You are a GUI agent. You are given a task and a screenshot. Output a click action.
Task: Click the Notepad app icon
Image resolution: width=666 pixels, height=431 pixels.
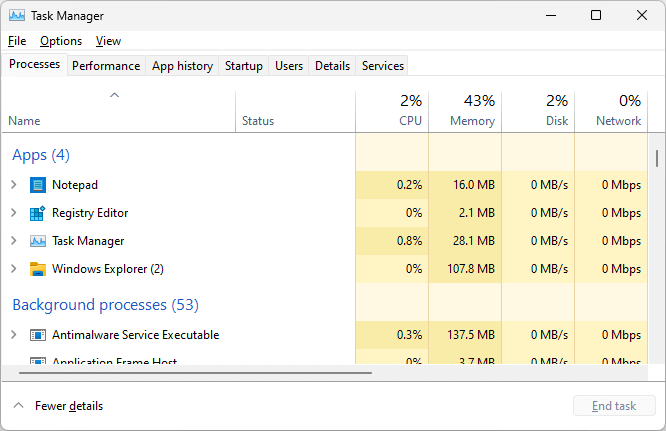click(38, 185)
